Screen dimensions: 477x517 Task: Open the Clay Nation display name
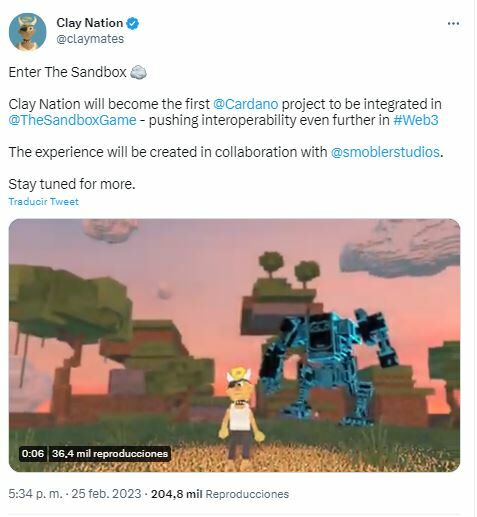point(90,23)
